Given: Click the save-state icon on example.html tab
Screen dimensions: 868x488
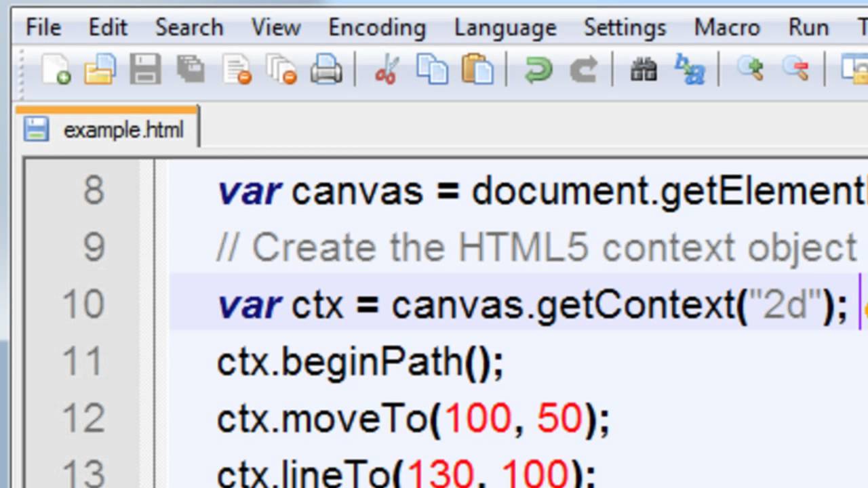Looking at the screenshot, I should click(36, 129).
